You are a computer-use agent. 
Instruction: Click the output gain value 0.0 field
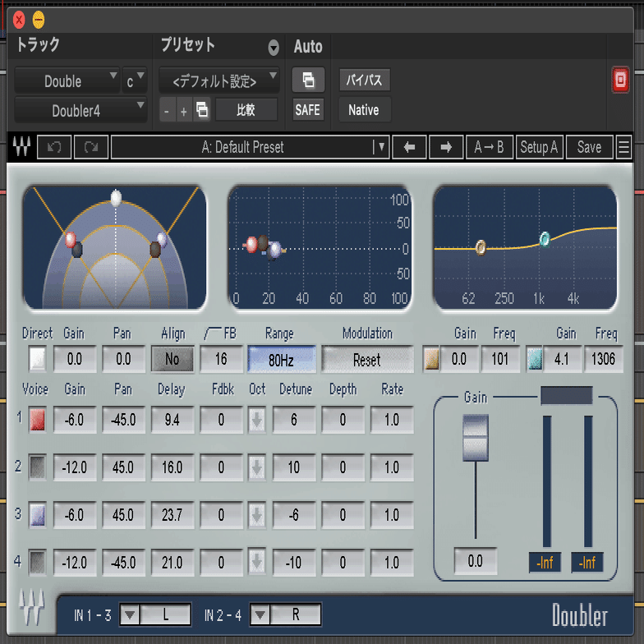[476, 561]
